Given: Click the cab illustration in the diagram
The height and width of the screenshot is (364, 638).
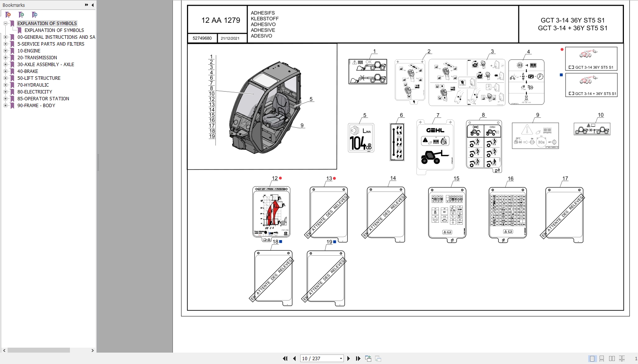Looking at the screenshot, I should coord(265,108).
